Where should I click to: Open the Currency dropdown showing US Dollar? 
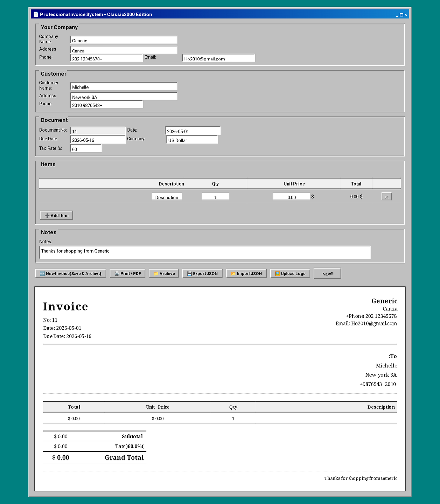click(192, 140)
